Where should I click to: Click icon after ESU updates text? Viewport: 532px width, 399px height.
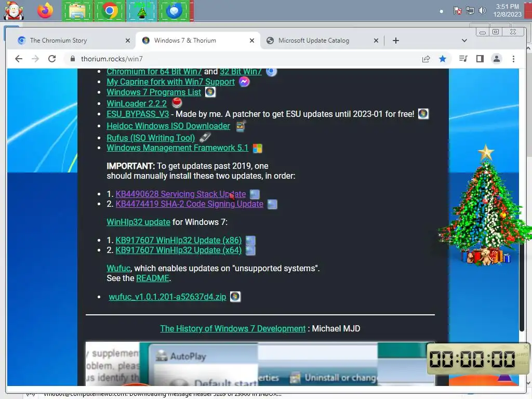(423, 114)
